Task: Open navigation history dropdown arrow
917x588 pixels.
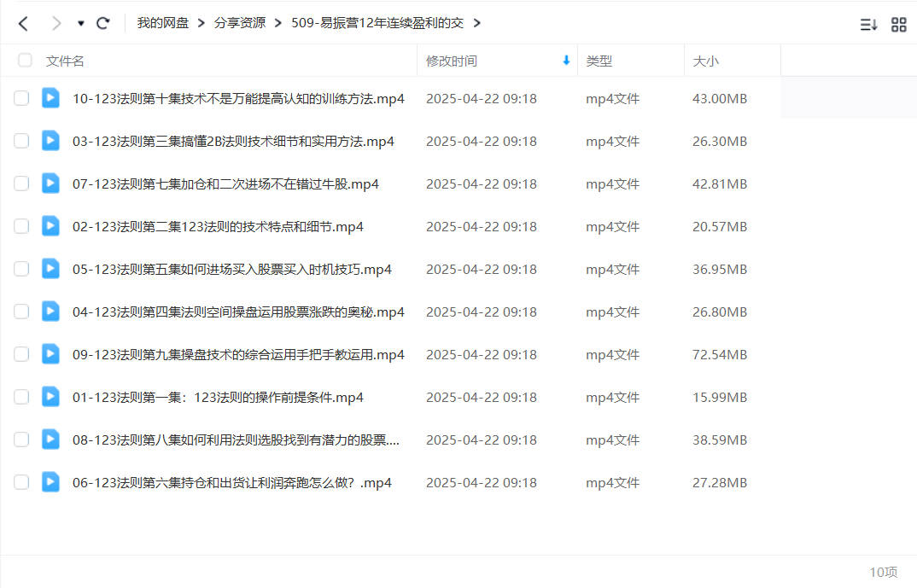Action: pyautogui.click(x=81, y=23)
